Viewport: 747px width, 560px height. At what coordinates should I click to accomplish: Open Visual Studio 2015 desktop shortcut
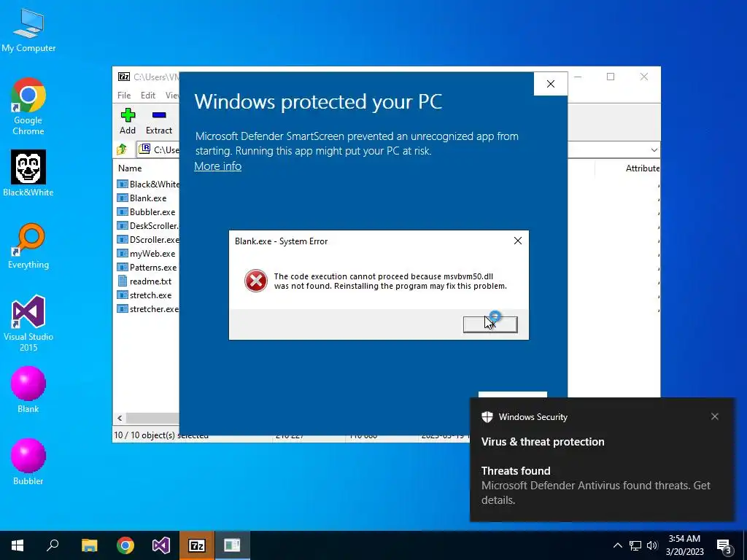tap(28, 323)
